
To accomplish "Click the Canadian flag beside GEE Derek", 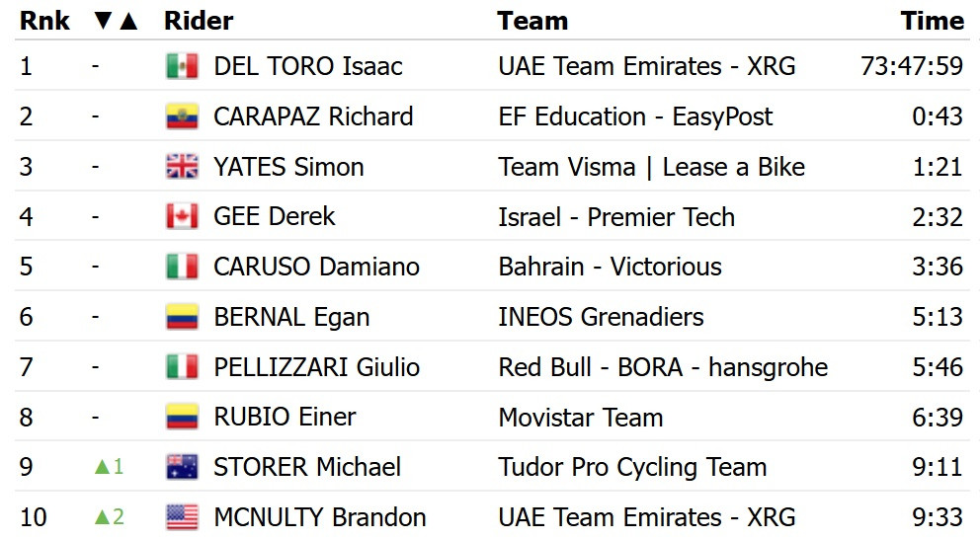I will 182,216.
